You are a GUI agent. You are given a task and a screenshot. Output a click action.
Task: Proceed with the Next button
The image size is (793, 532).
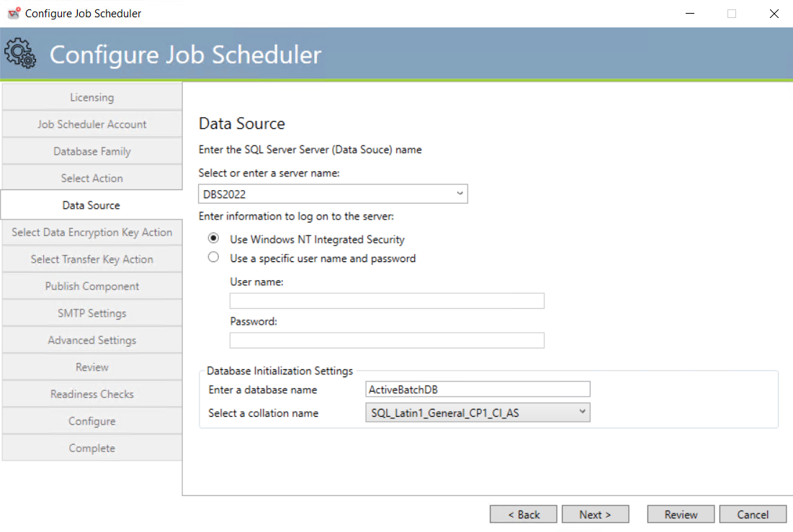(x=595, y=514)
